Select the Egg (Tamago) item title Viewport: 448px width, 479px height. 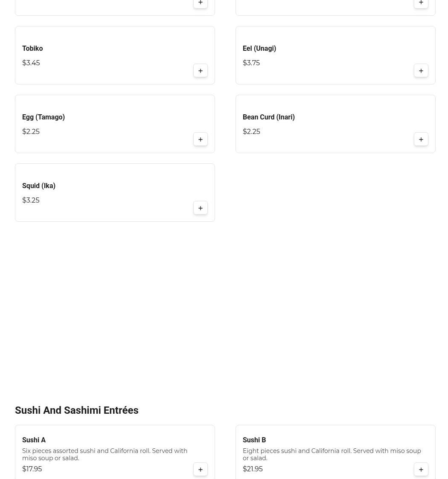point(44,117)
